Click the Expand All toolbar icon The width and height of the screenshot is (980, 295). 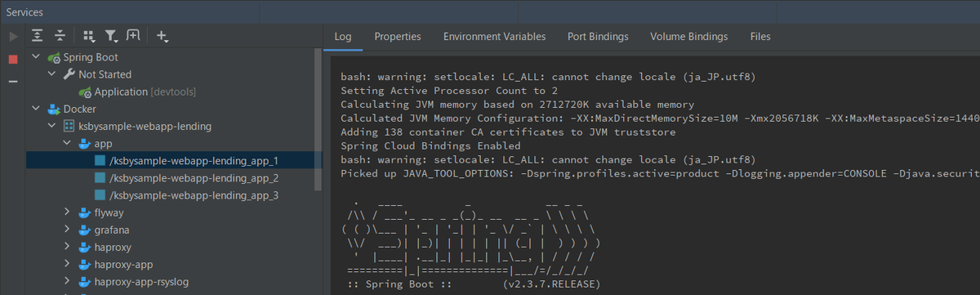point(38,36)
